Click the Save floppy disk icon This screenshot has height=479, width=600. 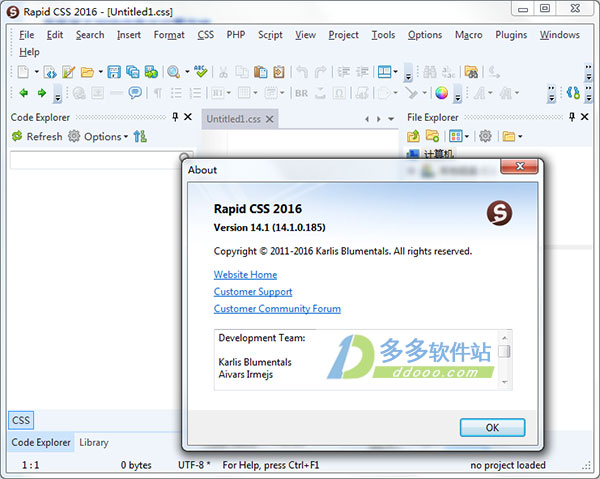pos(114,72)
